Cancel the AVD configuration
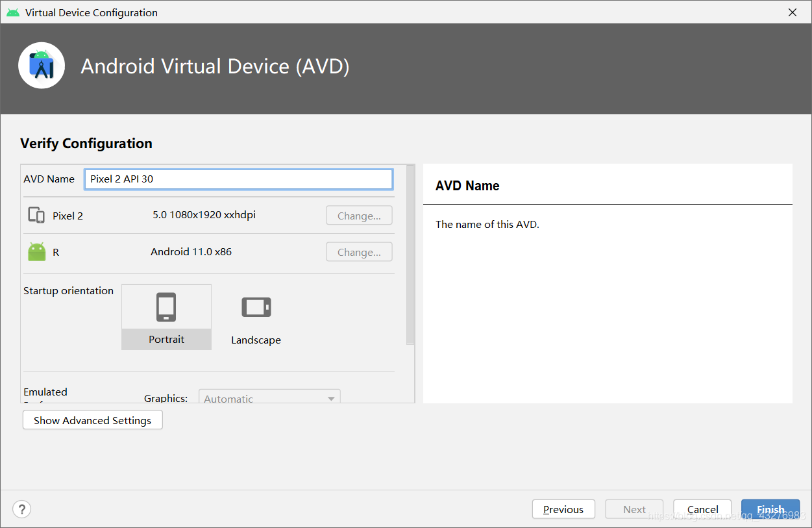Image resolution: width=812 pixels, height=528 pixels. pyautogui.click(x=702, y=509)
